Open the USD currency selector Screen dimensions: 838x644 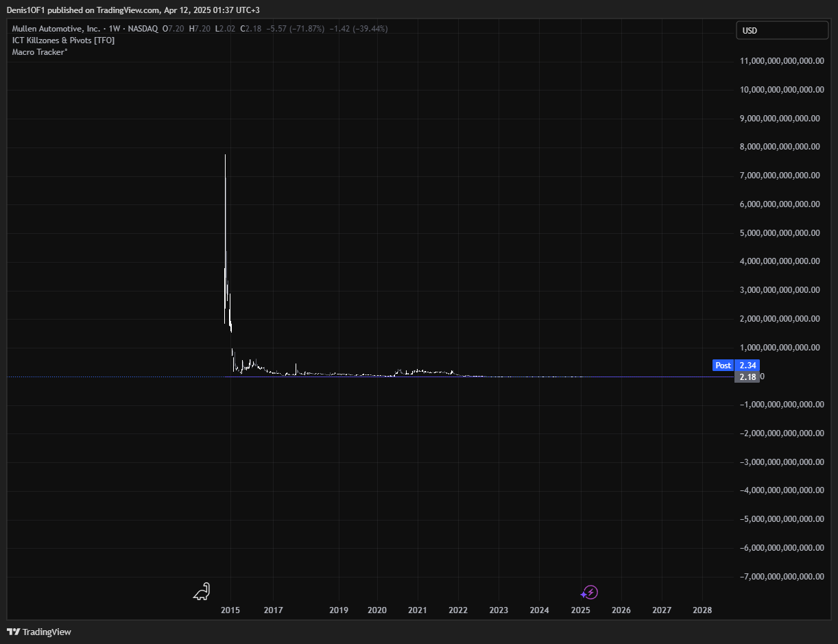click(782, 30)
